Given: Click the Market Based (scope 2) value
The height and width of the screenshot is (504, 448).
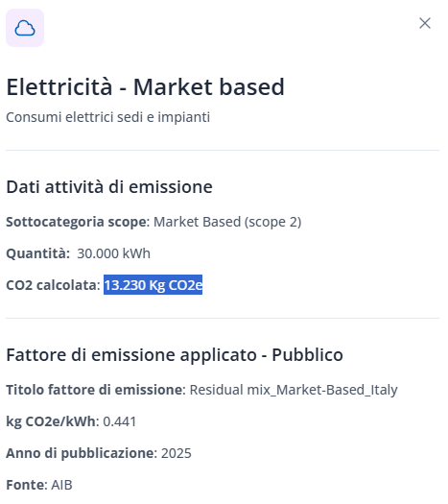Looking at the screenshot, I should 227,222.
